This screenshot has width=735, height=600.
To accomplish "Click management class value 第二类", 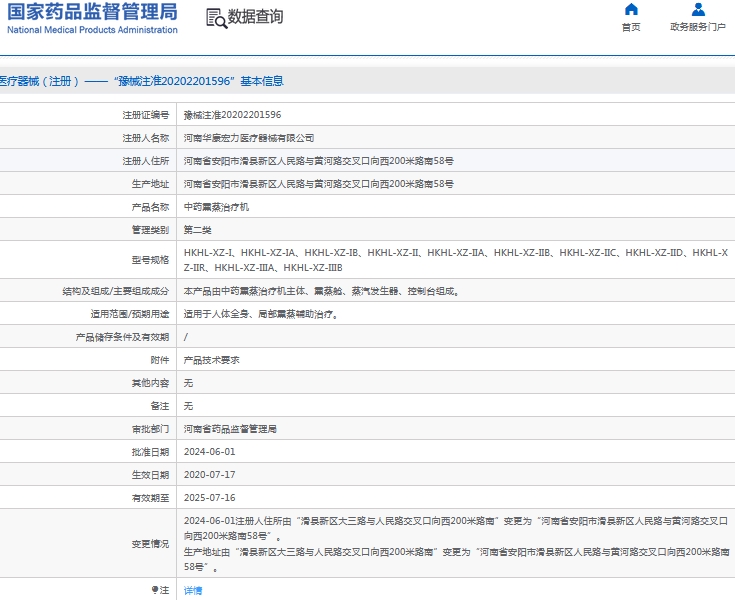I will tap(197, 230).
